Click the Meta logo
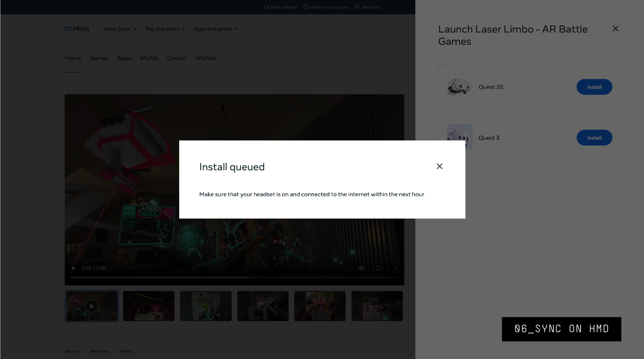 point(77,29)
